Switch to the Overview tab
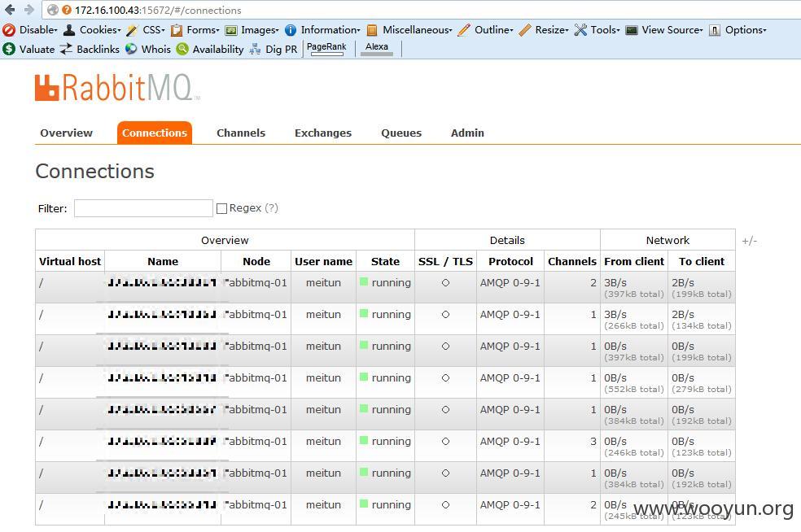This screenshot has height=532, width=801. coord(67,133)
